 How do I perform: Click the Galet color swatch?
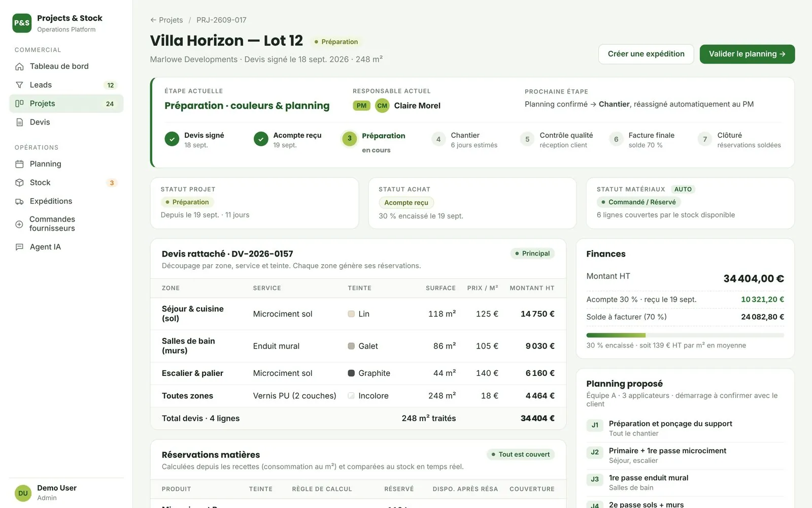tap(351, 346)
